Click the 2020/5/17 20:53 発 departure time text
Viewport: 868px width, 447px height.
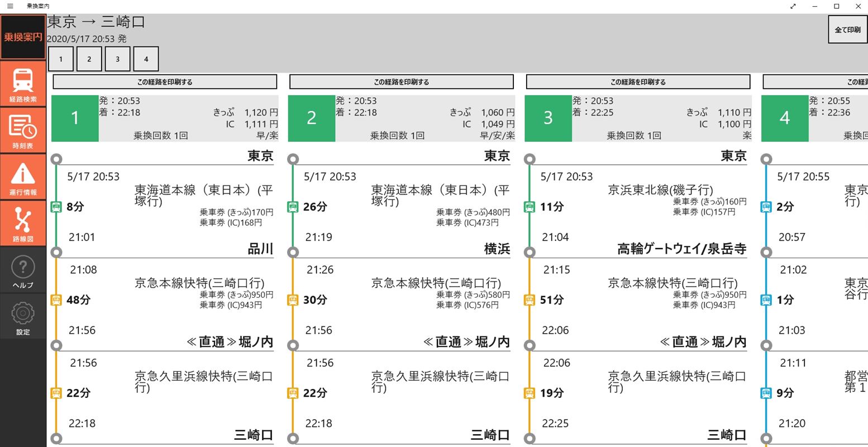point(87,39)
